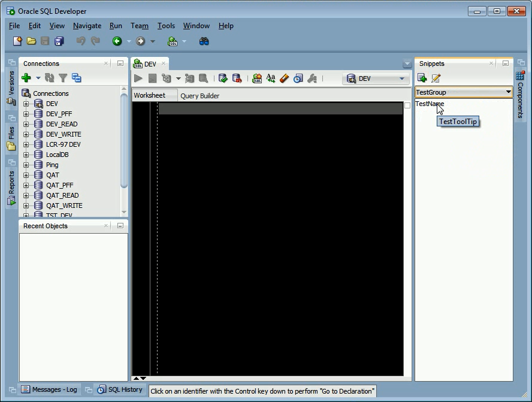Open the Reports side tab
This screenshot has width=532, height=402.
click(x=11, y=188)
